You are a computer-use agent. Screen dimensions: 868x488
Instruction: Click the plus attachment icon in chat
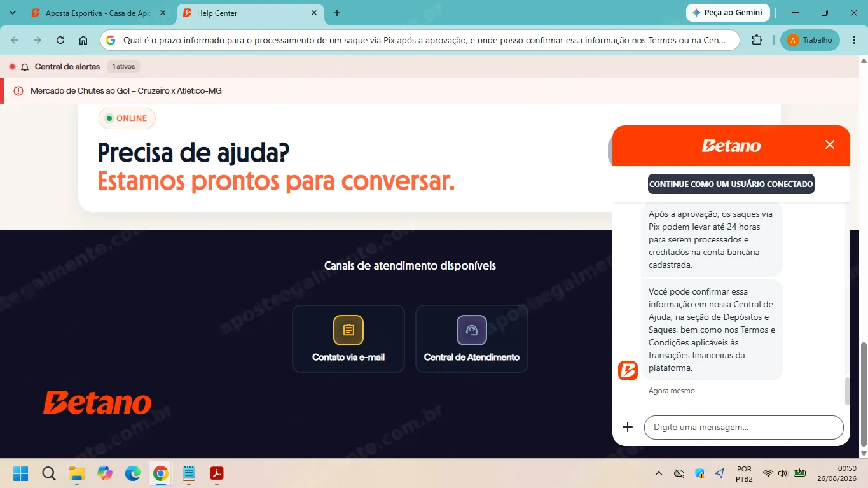click(628, 427)
